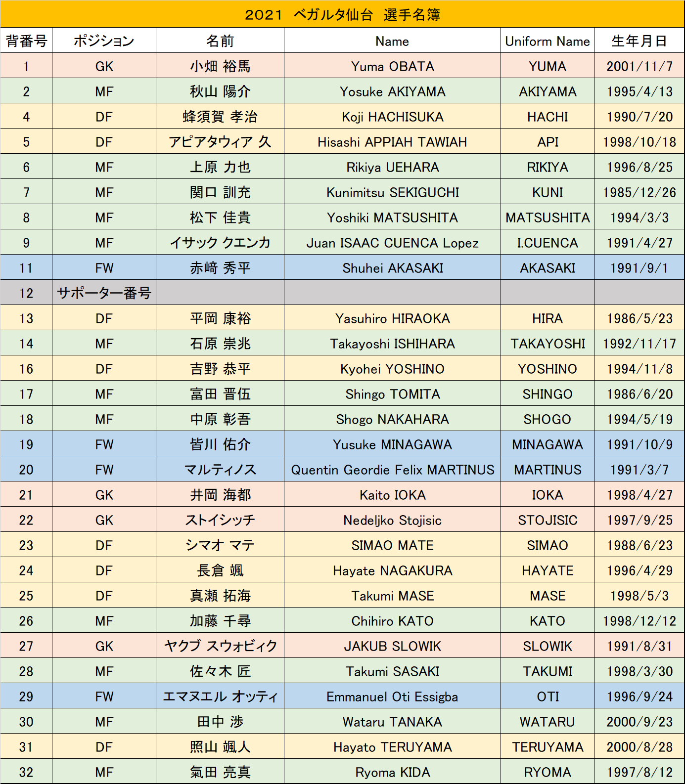
Task: Select the uniform name 'I.CUENCA'
Action: click(548, 242)
